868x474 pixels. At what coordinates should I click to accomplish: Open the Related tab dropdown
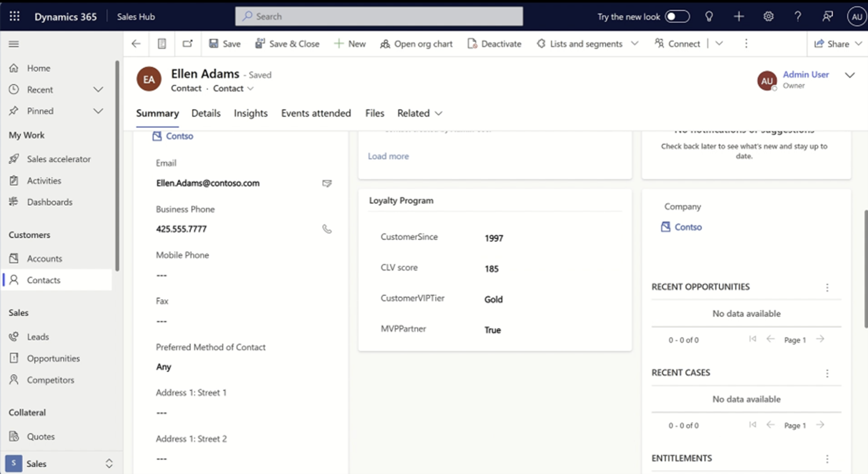tap(419, 113)
